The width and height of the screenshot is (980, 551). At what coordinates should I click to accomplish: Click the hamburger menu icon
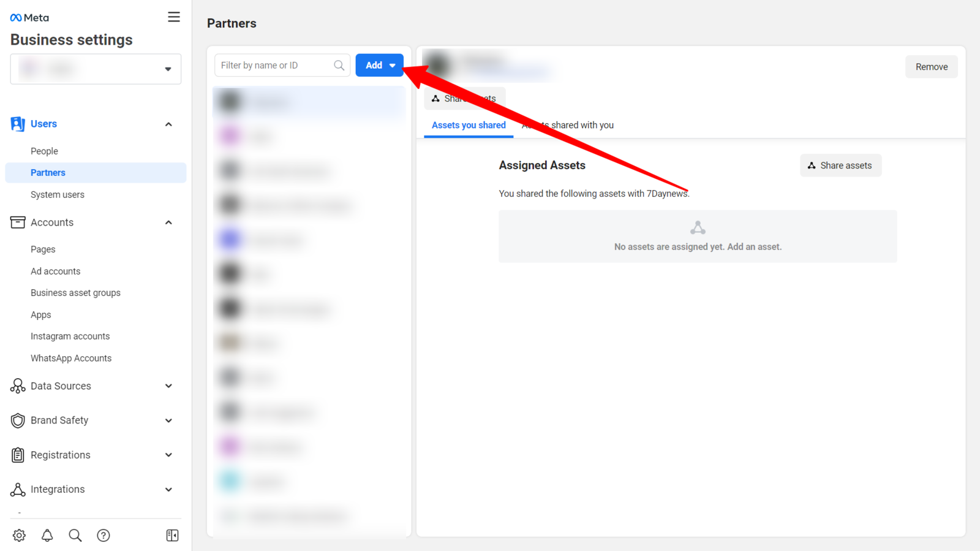(x=174, y=17)
